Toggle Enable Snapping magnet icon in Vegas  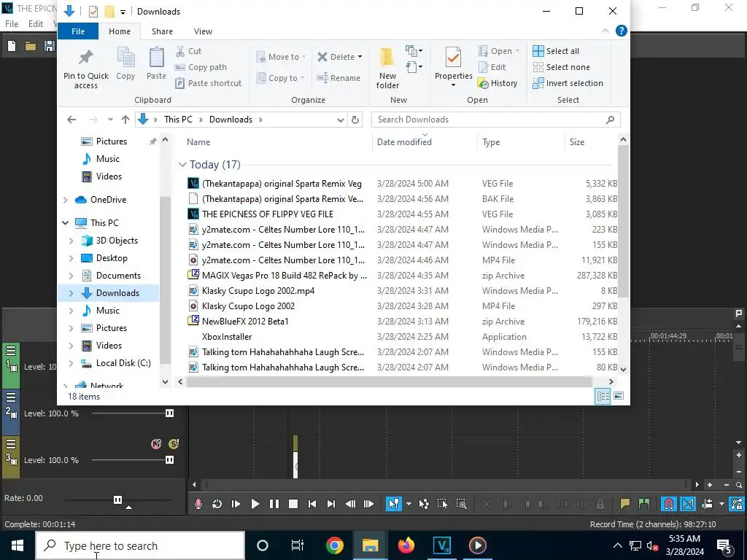point(669,504)
